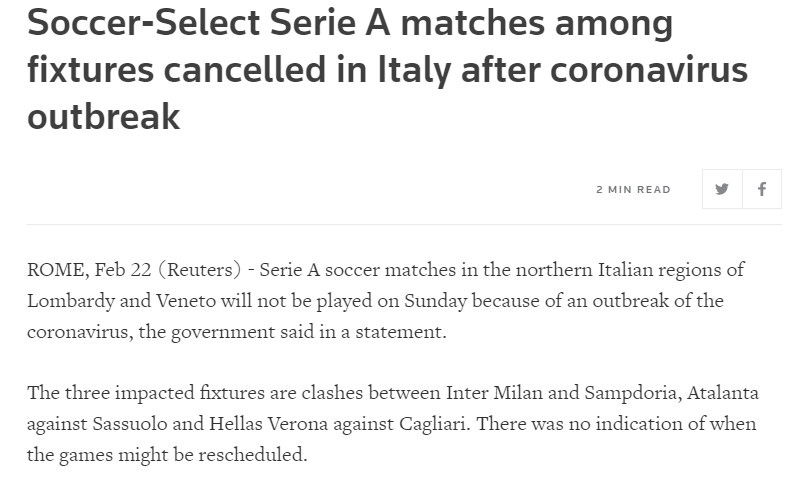The image size is (801, 482).
Task: Click the '2 MIN READ' label
Action: 633,189
